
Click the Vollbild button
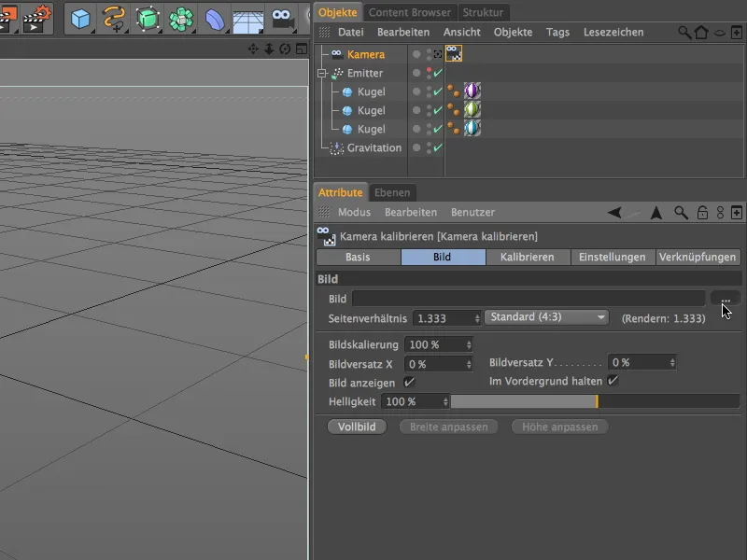[x=357, y=427]
